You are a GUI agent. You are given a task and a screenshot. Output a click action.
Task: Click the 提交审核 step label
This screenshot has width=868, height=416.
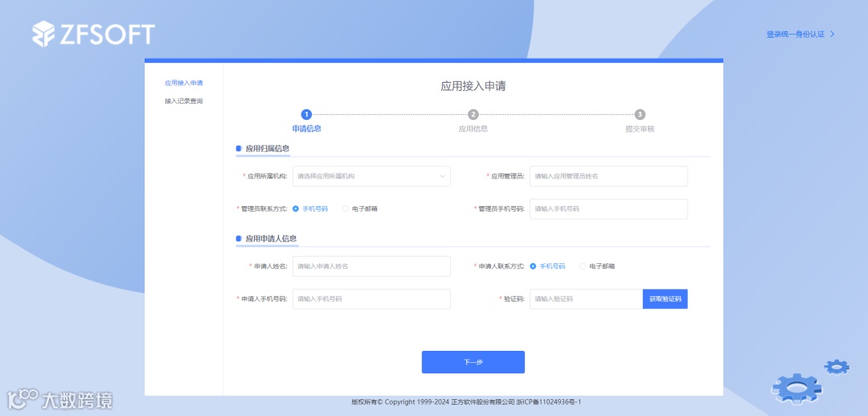coord(640,129)
